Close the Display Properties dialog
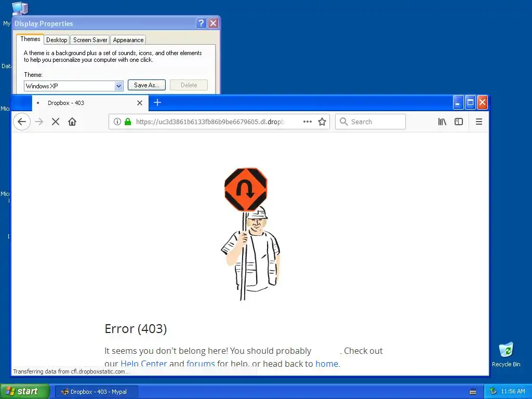The image size is (532, 399). [x=213, y=23]
